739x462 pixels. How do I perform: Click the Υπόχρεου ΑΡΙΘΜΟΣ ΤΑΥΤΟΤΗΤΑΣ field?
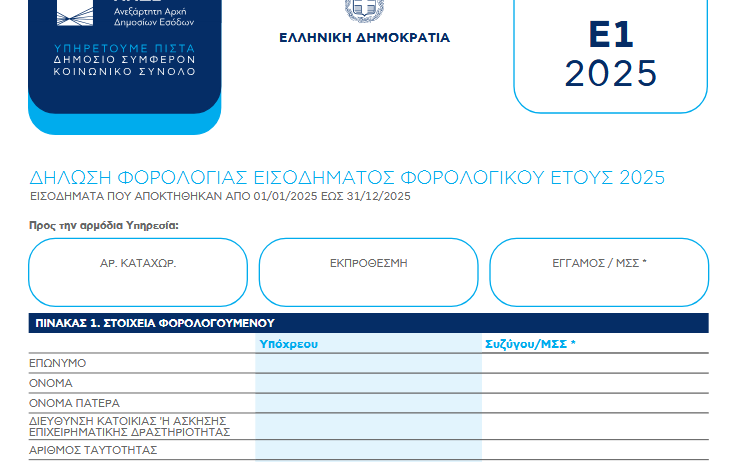tap(369, 450)
